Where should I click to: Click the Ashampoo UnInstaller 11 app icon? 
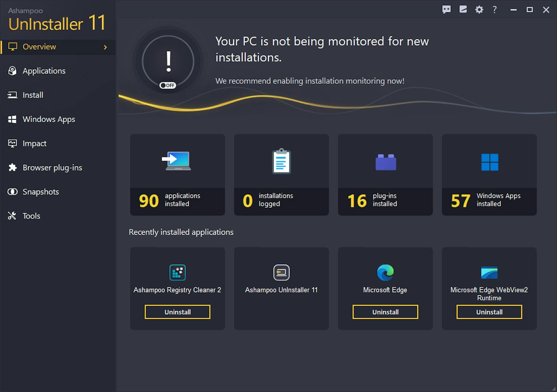[x=281, y=273]
